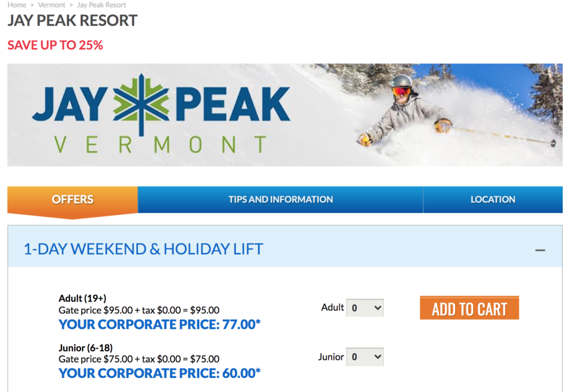Click the Add to Cart button
This screenshot has width=579, height=392.
tap(469, 307)
